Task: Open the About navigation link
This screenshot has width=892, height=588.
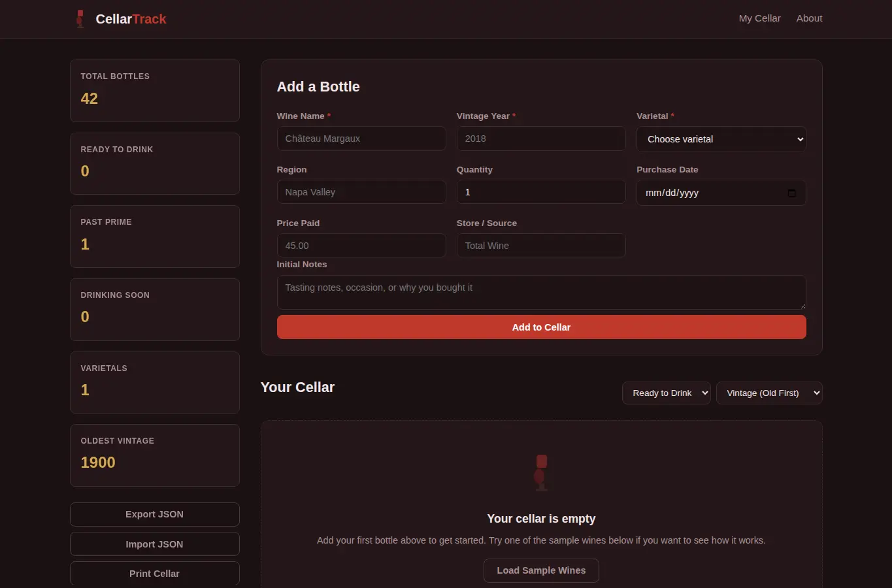Action: pyautogui.click(x=809, y=18)
